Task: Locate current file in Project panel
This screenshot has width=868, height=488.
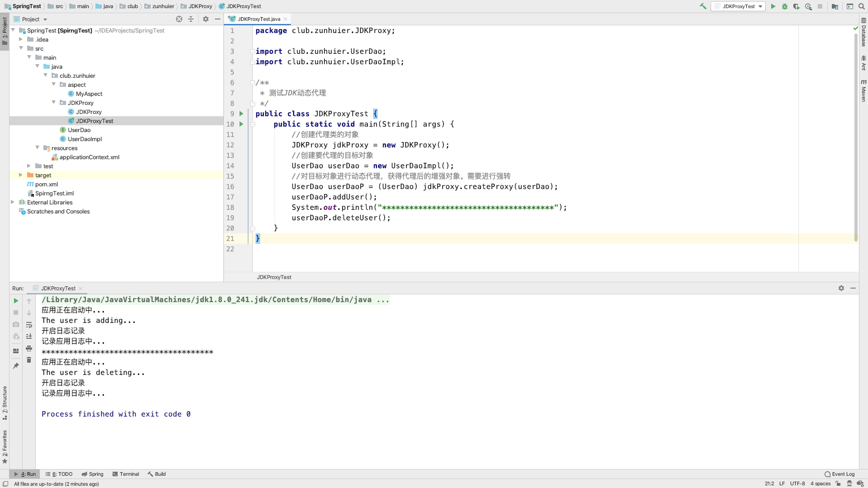Action: click(179, 19)
